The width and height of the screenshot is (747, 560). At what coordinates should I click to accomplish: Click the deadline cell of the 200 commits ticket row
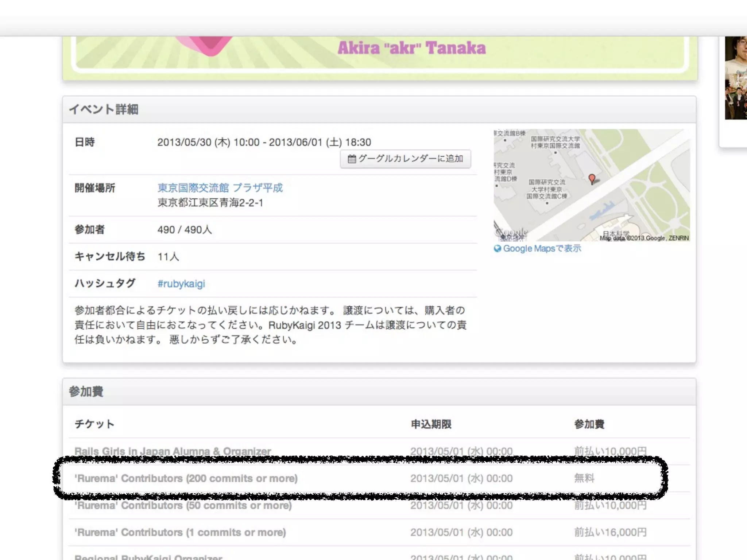pyautogui.click(x=461, y=478)
